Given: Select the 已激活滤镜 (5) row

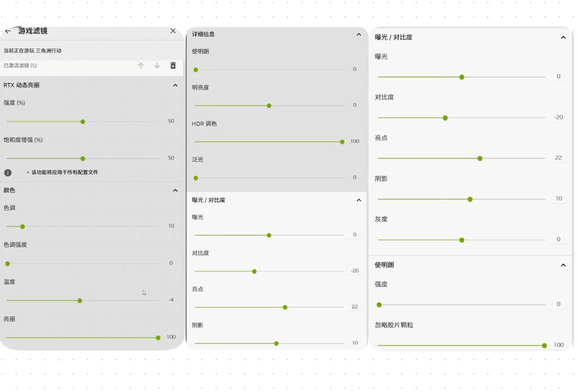Looking at the screenshot, I should click(91, 66).
